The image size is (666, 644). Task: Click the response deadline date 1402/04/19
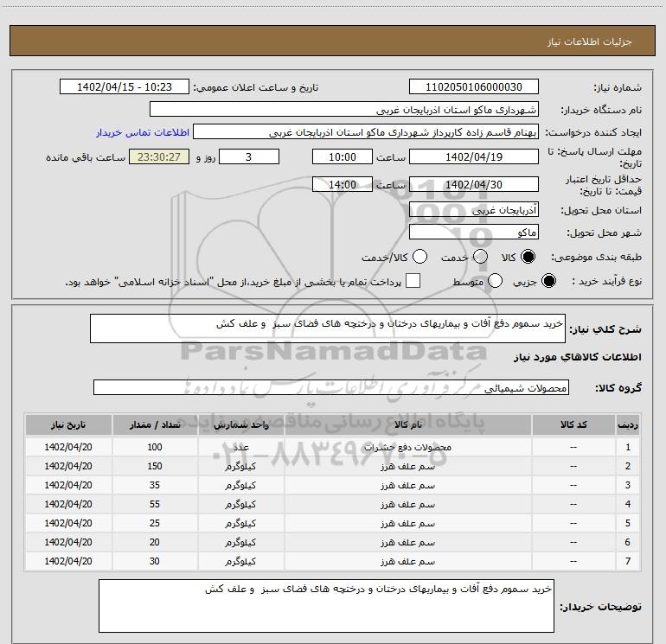474,156
